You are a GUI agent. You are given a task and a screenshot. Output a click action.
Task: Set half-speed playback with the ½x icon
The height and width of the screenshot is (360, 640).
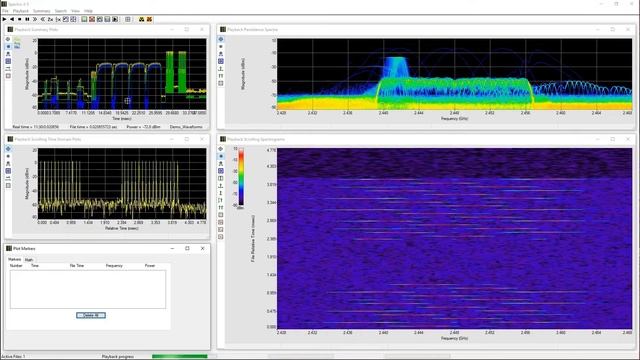(x=58, y=19)
